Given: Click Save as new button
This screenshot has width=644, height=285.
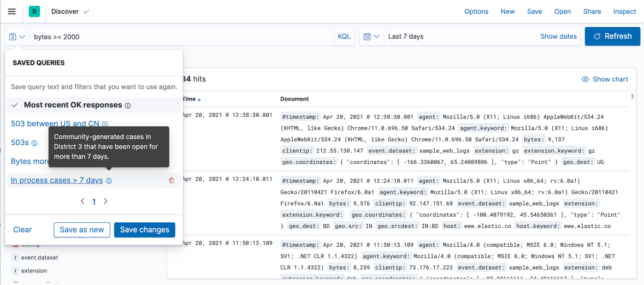Looking at the screenshot, I should 82,230.
